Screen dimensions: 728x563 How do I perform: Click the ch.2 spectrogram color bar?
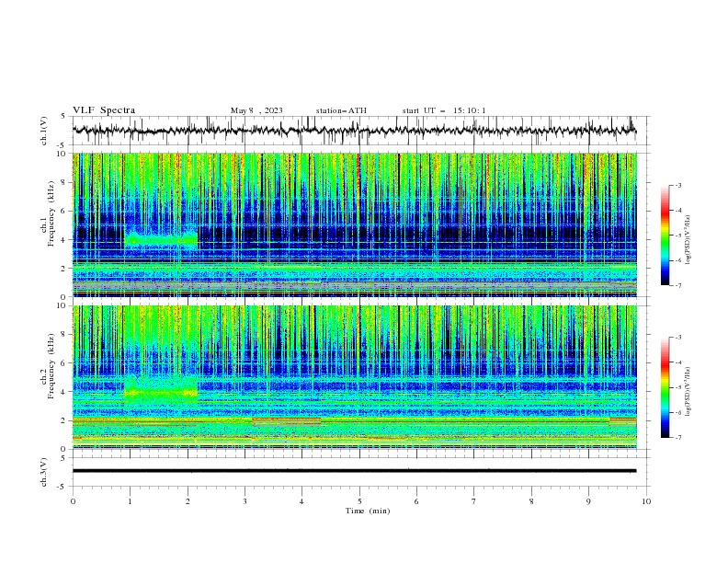pos(665,387)
